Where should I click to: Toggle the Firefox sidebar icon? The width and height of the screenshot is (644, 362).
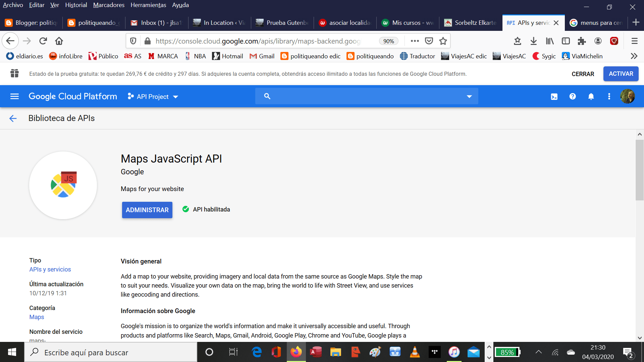pyautogui.click(x=566, y=41)
